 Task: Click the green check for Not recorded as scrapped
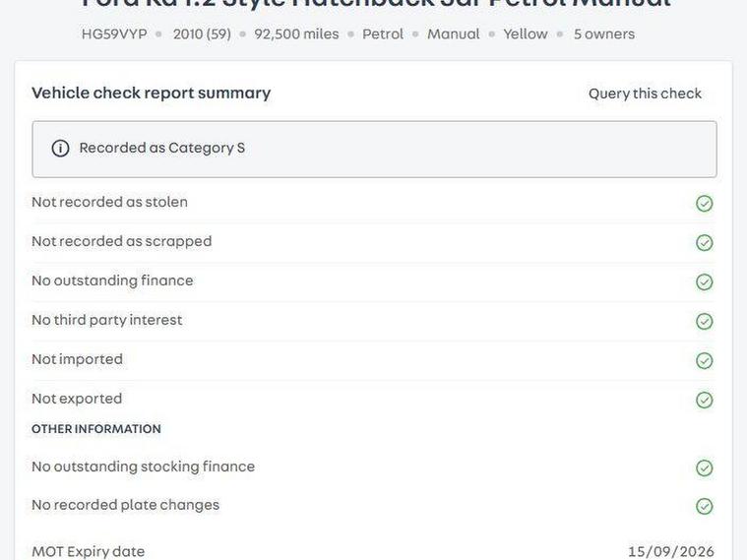pyautogui.click(x=704, y=243)
